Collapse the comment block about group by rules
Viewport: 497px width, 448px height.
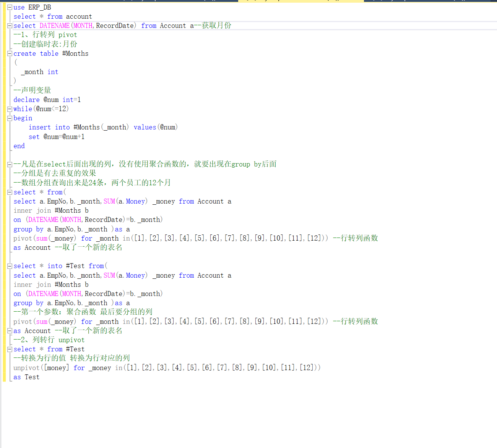(x=9, y=164)
